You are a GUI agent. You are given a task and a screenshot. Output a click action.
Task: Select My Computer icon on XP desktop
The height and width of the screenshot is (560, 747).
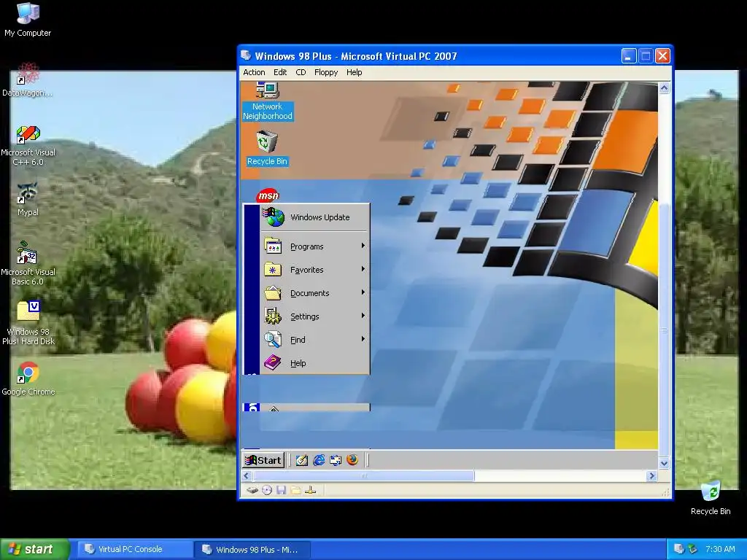28,20
